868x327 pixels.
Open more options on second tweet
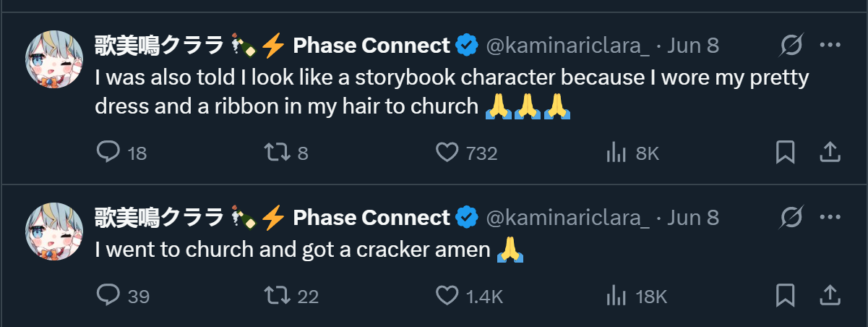(830, 217)
